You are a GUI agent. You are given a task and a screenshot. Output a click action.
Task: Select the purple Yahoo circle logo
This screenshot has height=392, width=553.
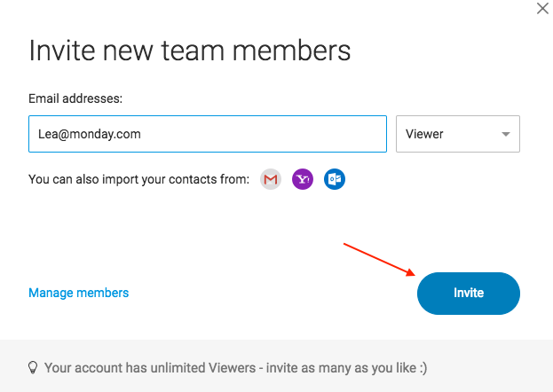pos(303,179)
